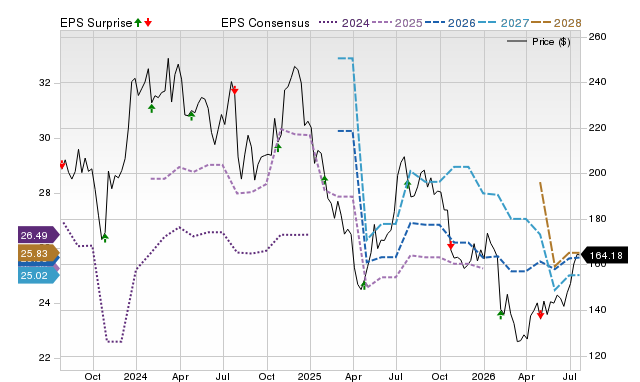Click the black 164.18 price tag
This screenshot has height=382, width=640.
click(x=603, y=255)
